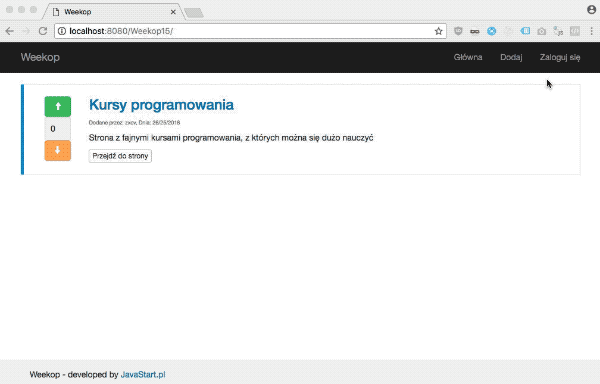
Task: Click the site info icon in address bar
Action: point(62,31)
